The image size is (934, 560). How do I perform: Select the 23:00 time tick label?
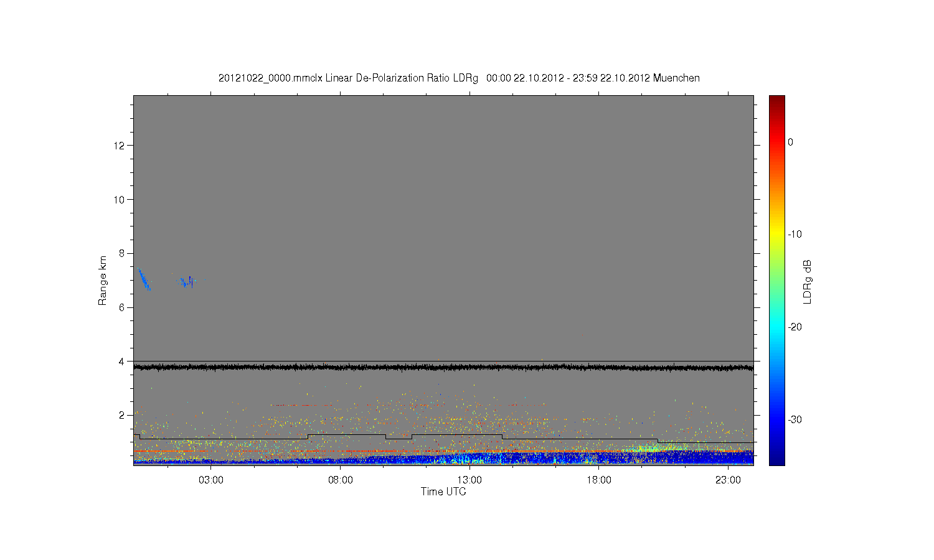(728, 480)
